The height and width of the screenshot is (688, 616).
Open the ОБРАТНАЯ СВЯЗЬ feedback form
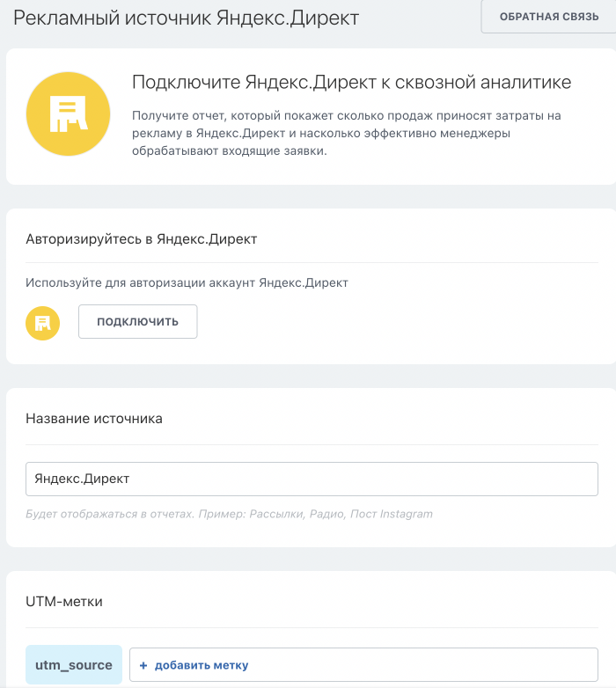point(548,17)
